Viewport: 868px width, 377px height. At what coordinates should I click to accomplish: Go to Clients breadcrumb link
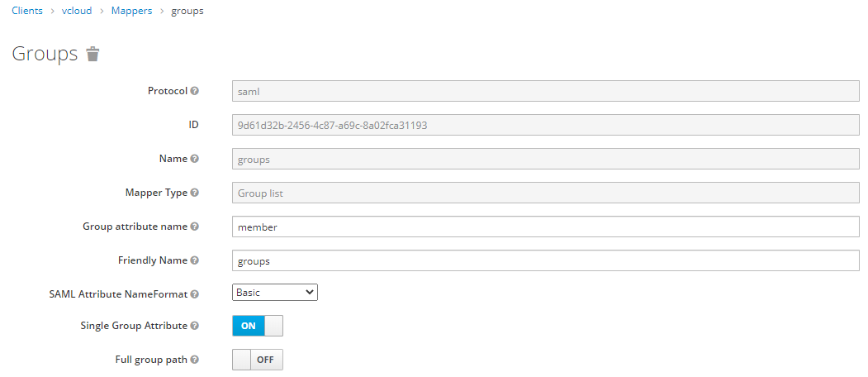point(27,11)
